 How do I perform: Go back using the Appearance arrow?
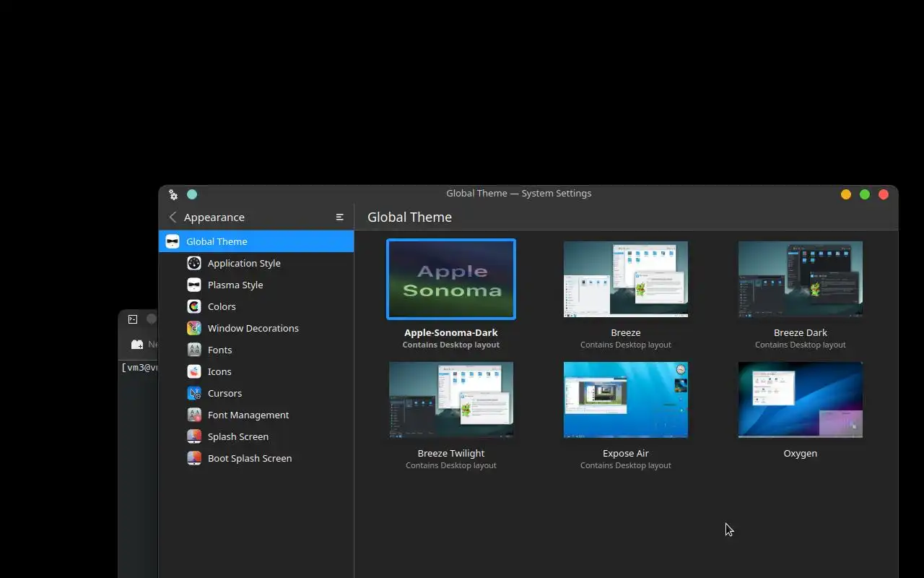pos(173,217)
